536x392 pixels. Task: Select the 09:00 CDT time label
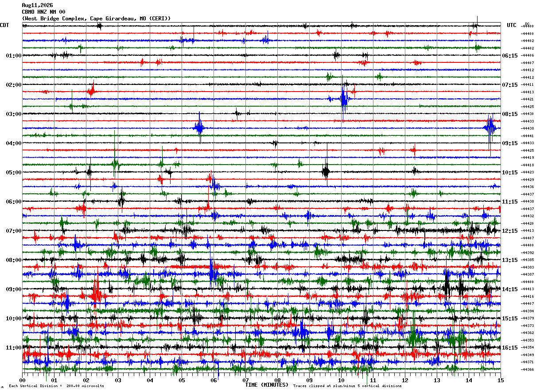pyautogui.click(x=13, y=289)
